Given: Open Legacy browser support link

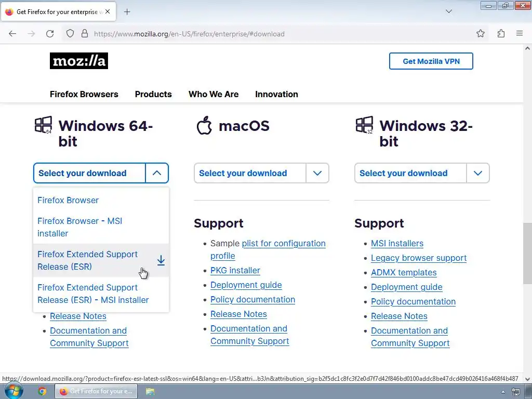Looking at the screenshot, I should 419,258.
